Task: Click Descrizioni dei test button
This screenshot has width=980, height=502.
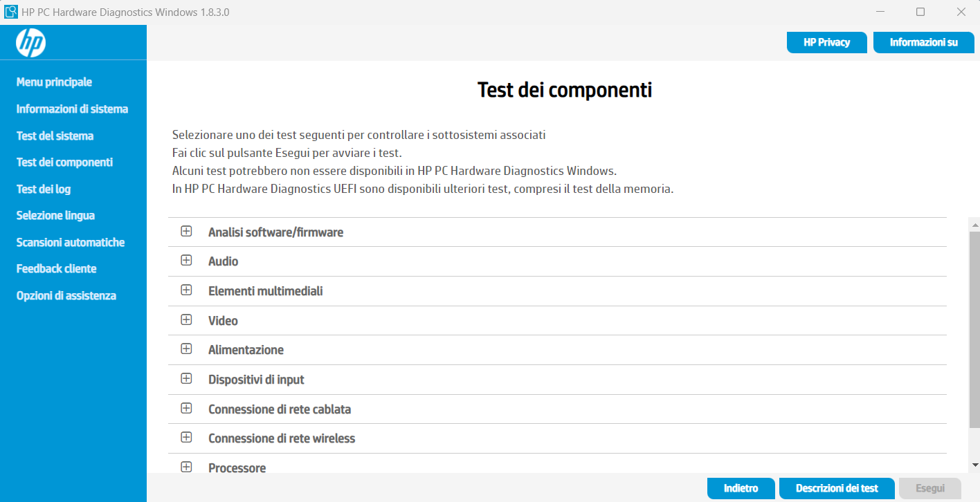Action: 836,488
